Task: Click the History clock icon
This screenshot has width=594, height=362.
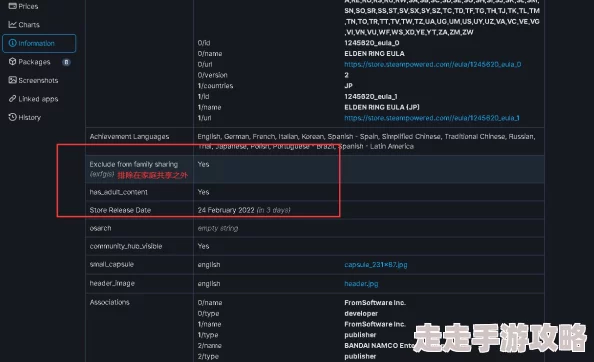Action: [x=13, y=117]
